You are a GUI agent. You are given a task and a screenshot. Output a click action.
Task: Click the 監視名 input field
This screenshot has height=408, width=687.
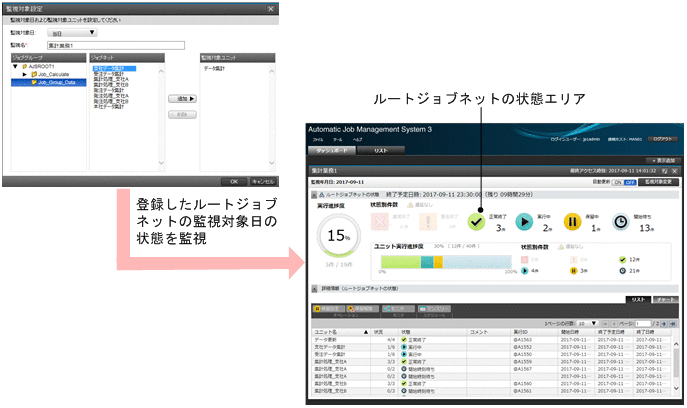click(x=116, y=46)
